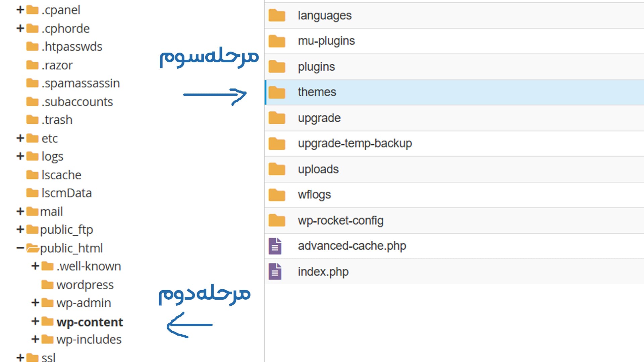Open public_ftp label in the folder tree

point(67,230)
